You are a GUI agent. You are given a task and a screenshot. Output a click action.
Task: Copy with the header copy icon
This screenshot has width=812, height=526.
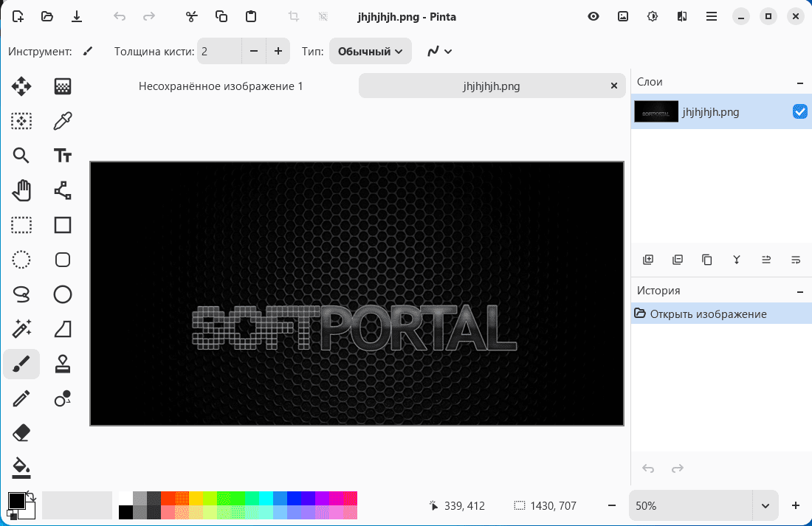(x=221, y=16)
